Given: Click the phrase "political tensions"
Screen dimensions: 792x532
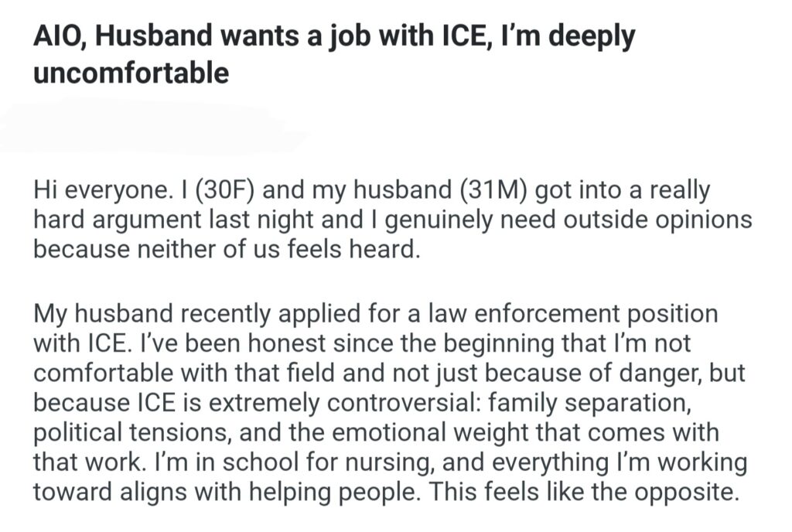Looking at the screenshot, I should [132, 433].
